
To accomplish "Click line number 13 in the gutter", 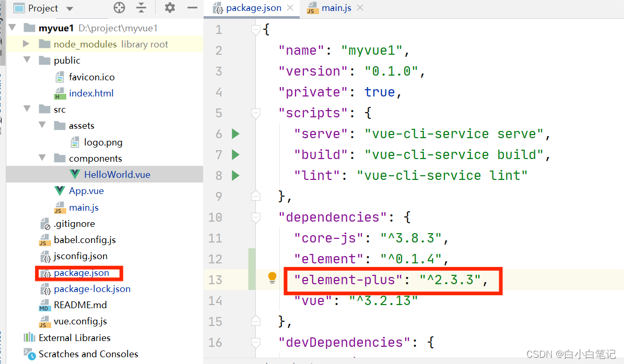I will point(215,280).
